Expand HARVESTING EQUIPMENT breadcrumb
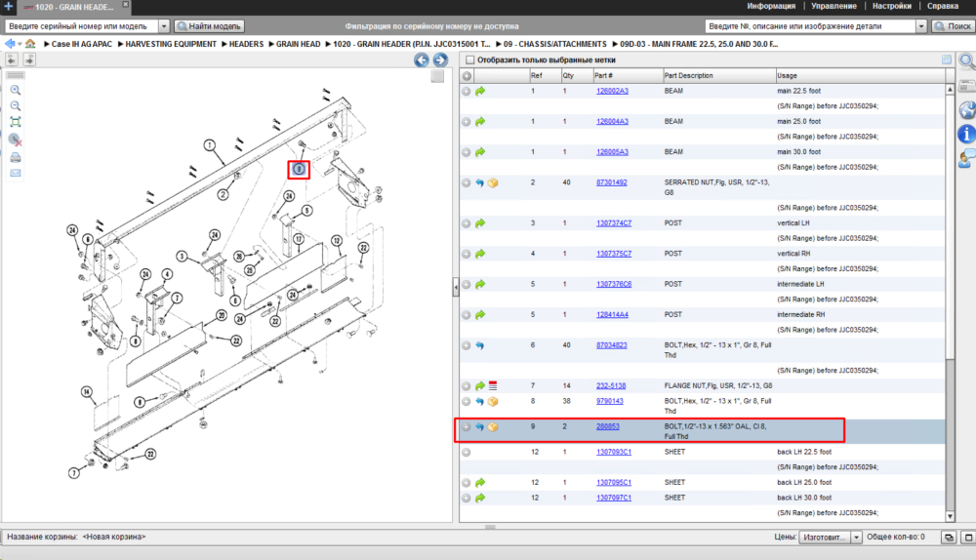This screenshot has height=560, width=976. coord(121,44)
